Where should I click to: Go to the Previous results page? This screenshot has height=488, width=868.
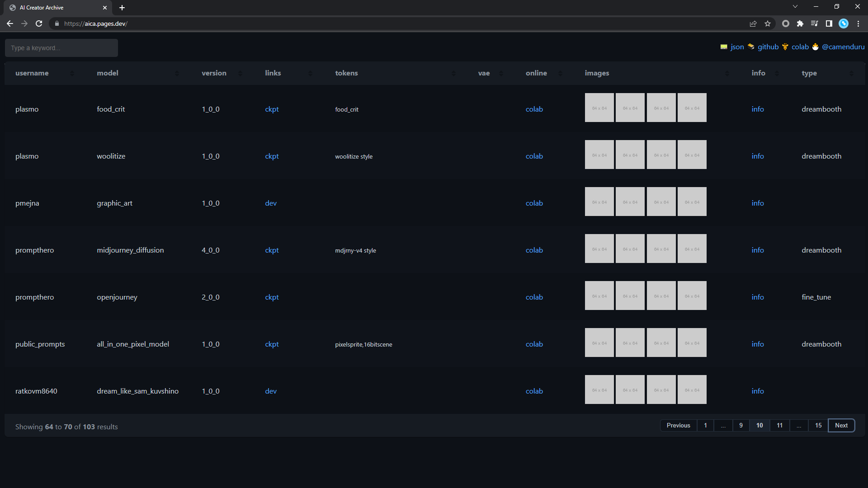click(678, 426)
